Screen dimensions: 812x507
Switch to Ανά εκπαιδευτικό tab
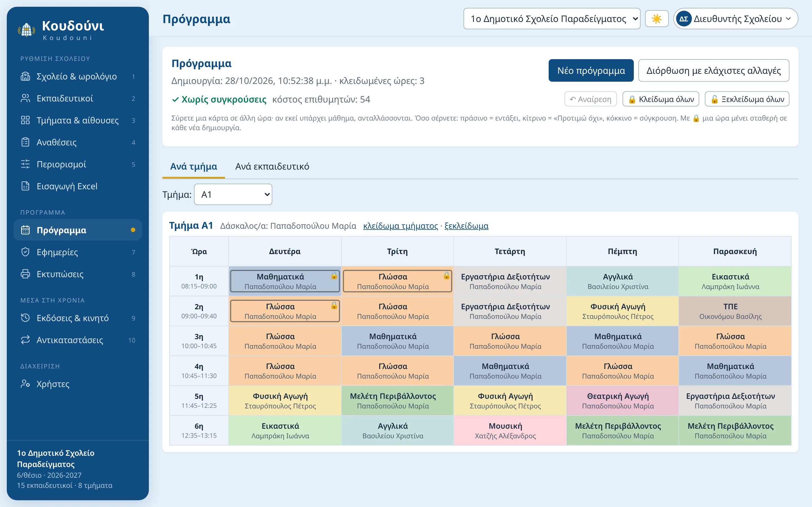[272, 166]
